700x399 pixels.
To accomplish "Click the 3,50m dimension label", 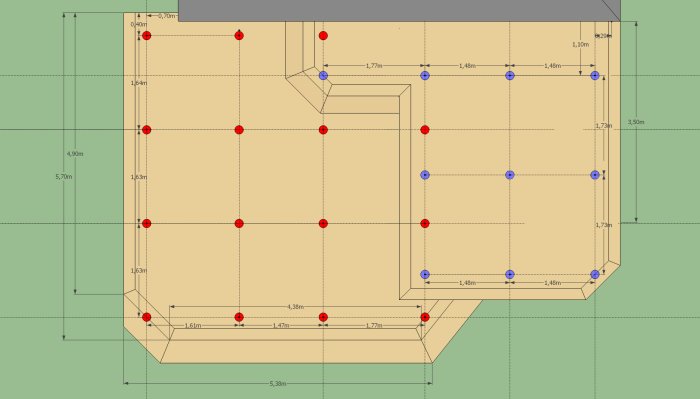I will tap(636, 122).
